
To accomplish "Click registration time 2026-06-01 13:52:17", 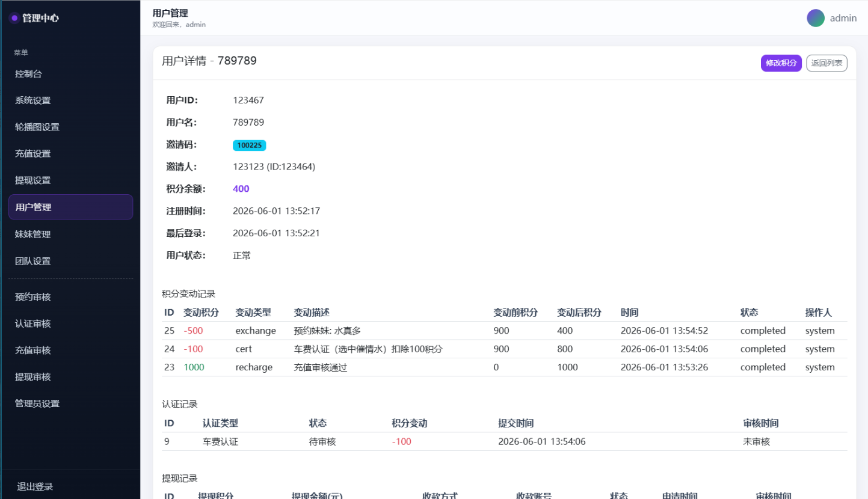I will 276,211.
